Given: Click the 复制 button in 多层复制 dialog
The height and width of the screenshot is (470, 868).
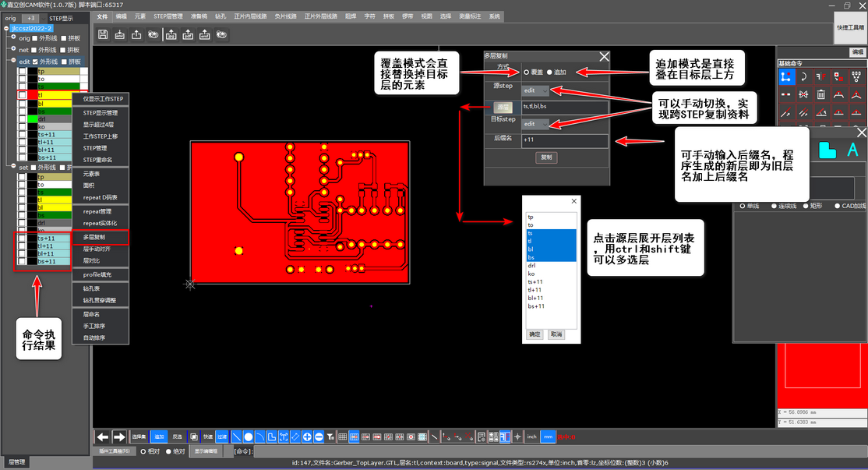Looking at the screenshot, I should coord(546,157).
